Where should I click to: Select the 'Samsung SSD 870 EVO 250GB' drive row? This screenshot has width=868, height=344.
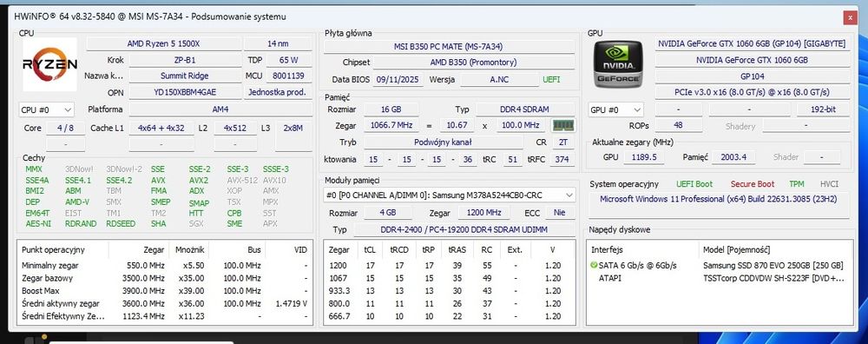pyautogui.click(x=719, y=265)
